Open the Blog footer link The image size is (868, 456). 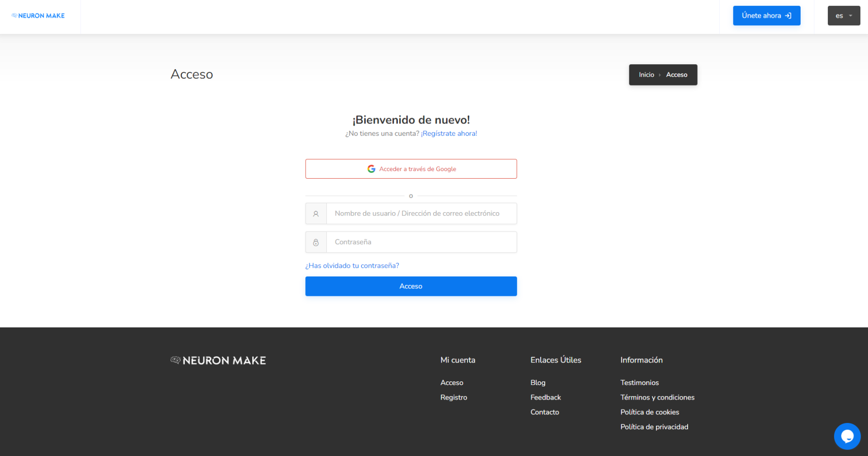pyautogui.click(x=538, y=383)
